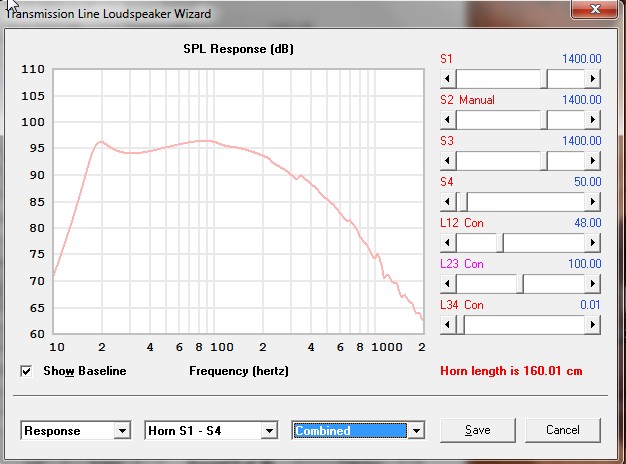Screen dimensions: 626x464
Task: Click the S1 slider right arrow
Action: coord(593,79)
